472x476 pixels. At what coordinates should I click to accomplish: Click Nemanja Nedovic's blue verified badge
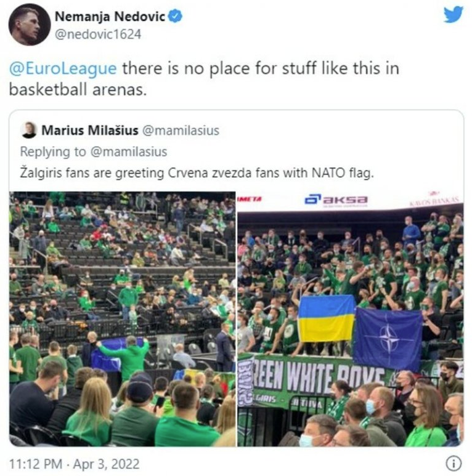click(175, 16)
